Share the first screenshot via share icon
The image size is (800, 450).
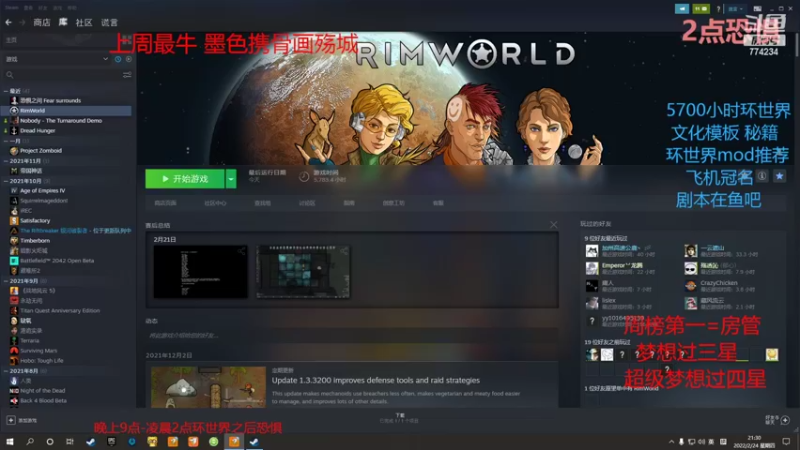(241, 251)
